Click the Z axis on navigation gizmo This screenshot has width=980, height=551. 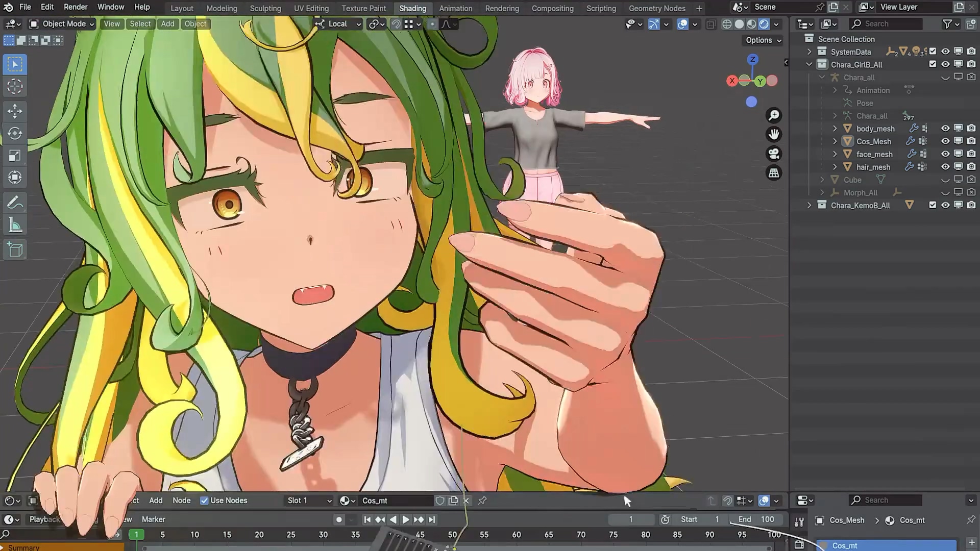[752, 60]
